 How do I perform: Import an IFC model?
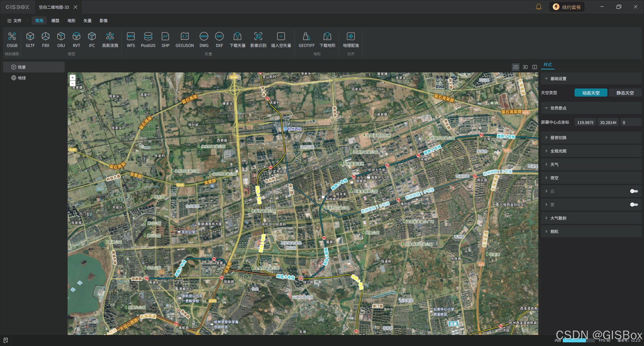click(x=92, y=40)
